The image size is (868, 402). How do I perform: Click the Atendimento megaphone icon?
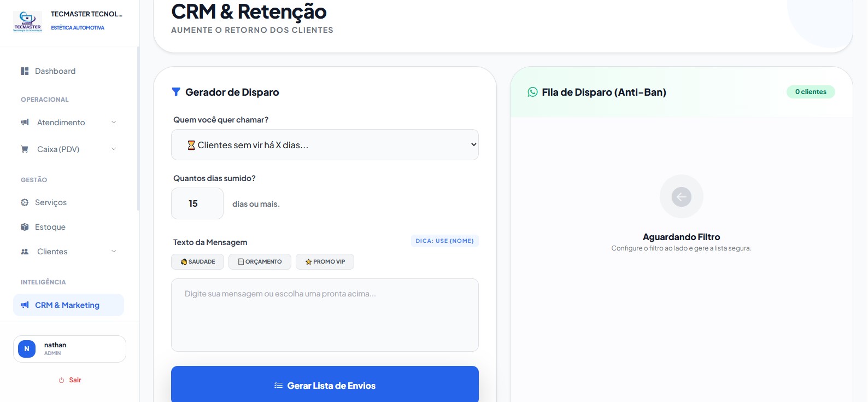click(25, 123)
